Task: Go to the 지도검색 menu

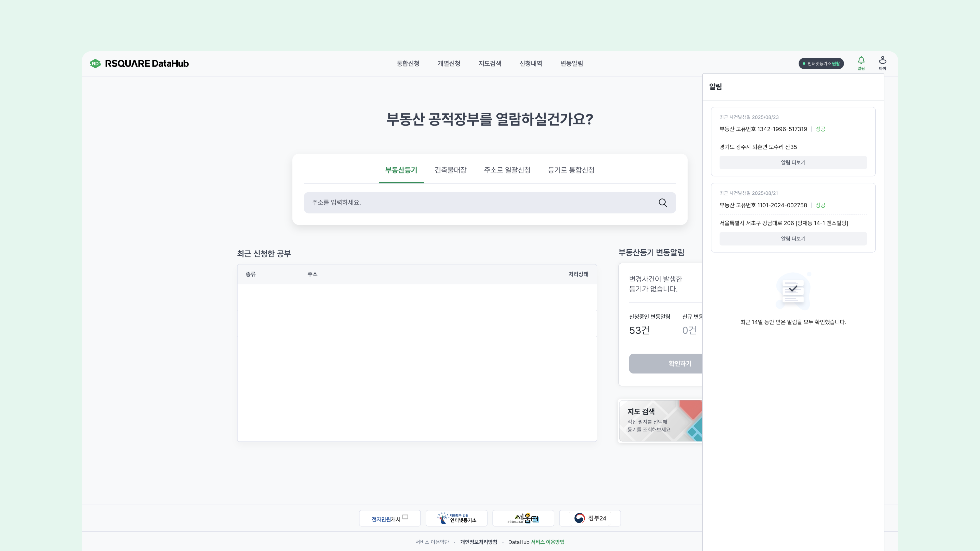Action: coord(490,64)
